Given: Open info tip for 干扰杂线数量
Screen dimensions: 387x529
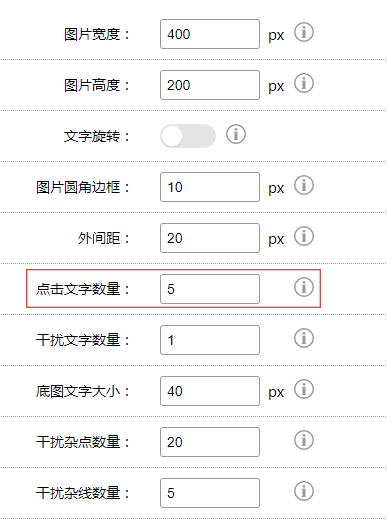Looking at the screenshot, I should (304, 491).
